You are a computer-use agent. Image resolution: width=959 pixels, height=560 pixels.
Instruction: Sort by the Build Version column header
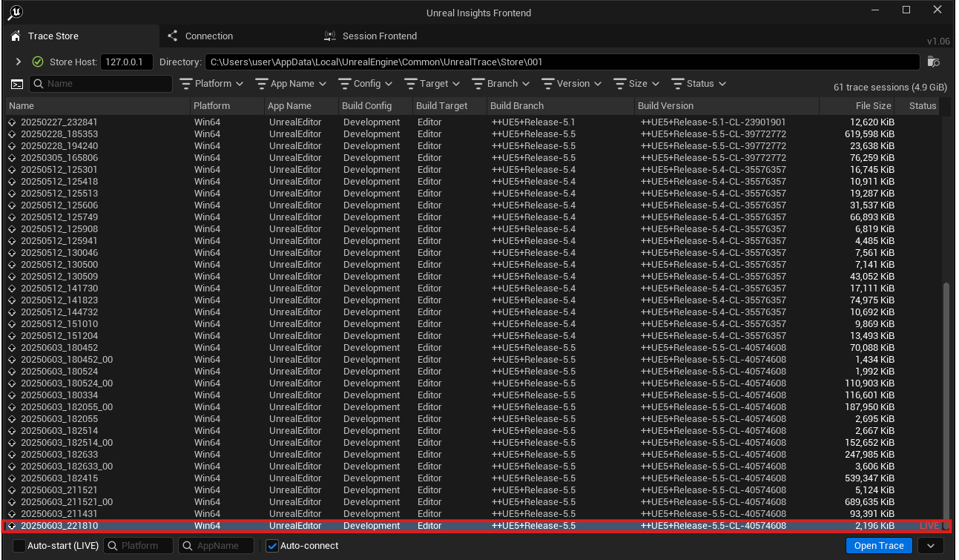[728, 106]
